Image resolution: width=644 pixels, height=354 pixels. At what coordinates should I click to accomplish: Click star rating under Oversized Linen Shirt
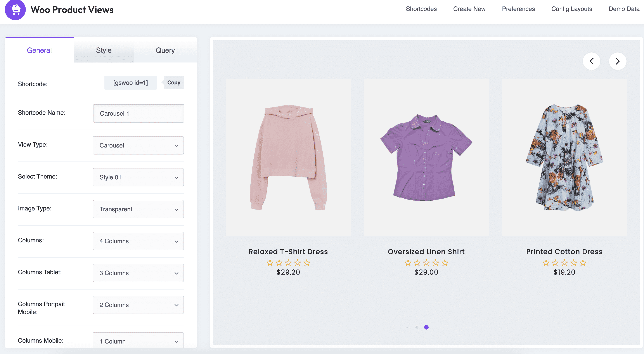426,263
